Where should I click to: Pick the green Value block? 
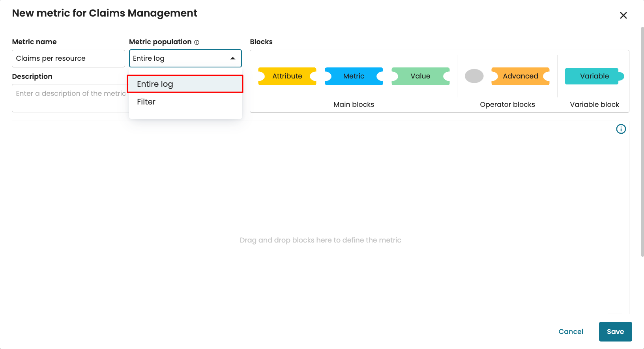(420, 76)
